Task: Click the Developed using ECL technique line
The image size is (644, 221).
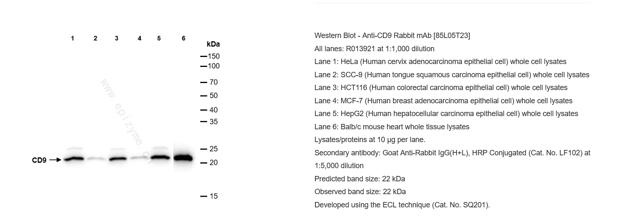Action: (402, 205)
